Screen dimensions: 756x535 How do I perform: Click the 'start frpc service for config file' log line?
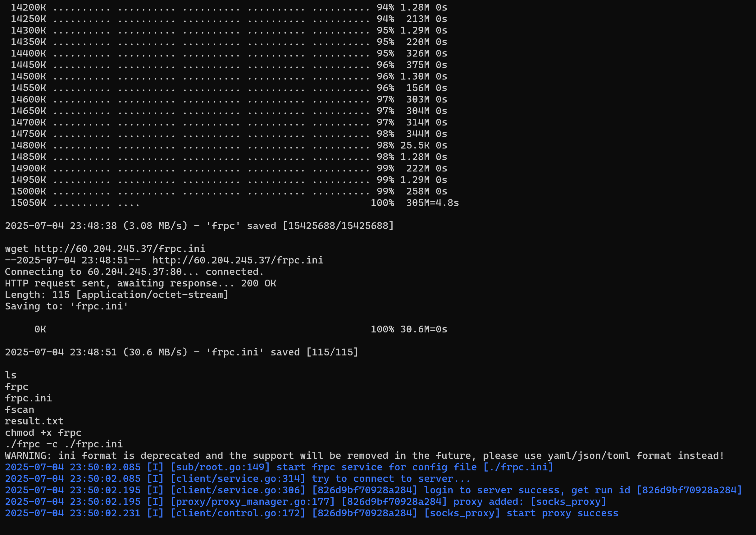click(x=279, y=467)
